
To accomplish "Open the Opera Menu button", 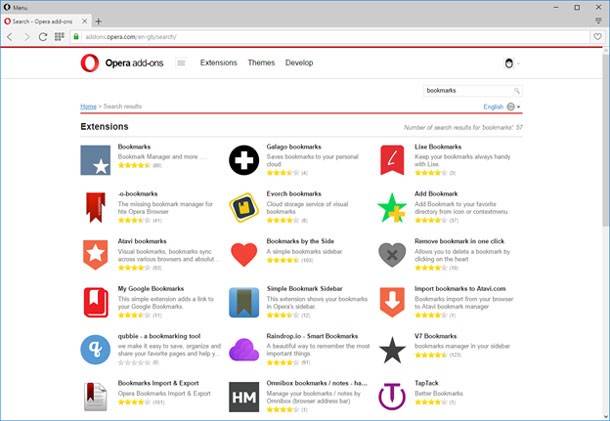I will (x=16, y=7).
